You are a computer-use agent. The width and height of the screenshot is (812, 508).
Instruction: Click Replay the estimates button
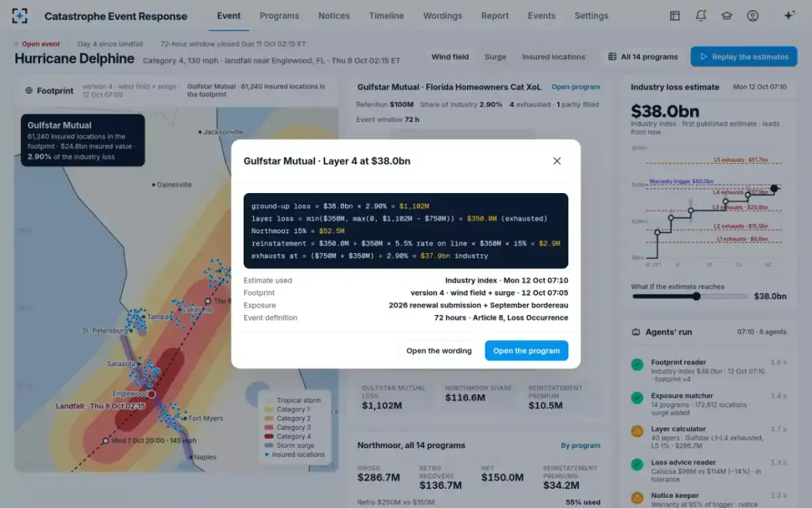click(744, 57)
